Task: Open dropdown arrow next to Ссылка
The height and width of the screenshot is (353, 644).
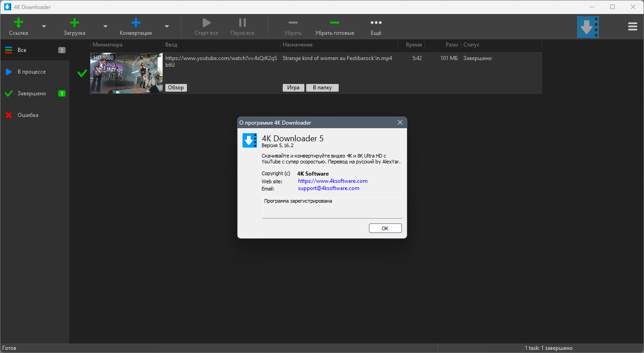Action: point(44,27)
